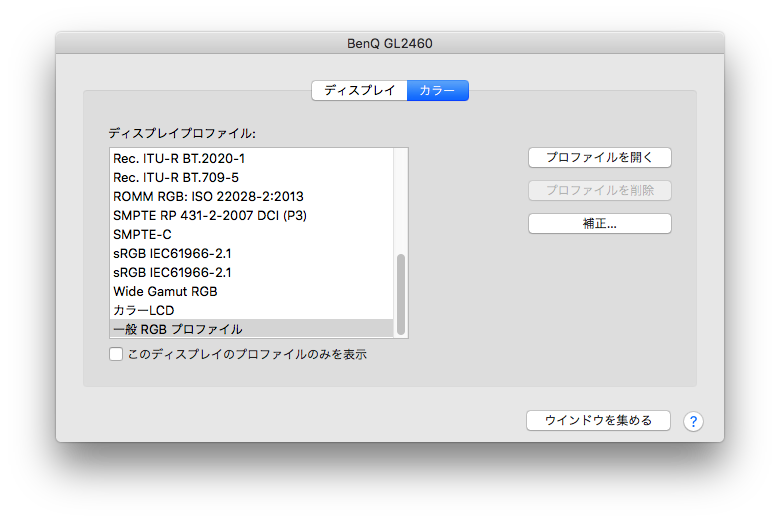Select the Rec. ITU-R BT.2020-1 profile
Image resolution: width=780 pixels, height=522 pixels.
251,158
